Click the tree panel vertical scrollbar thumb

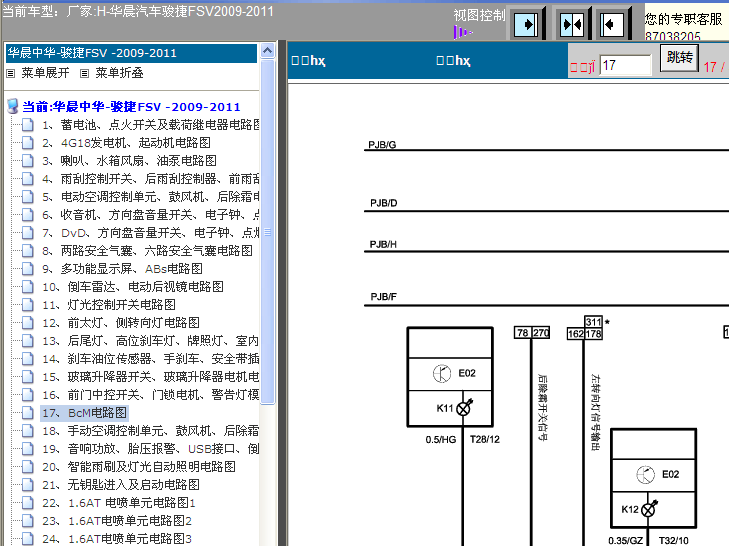(267, 232)
